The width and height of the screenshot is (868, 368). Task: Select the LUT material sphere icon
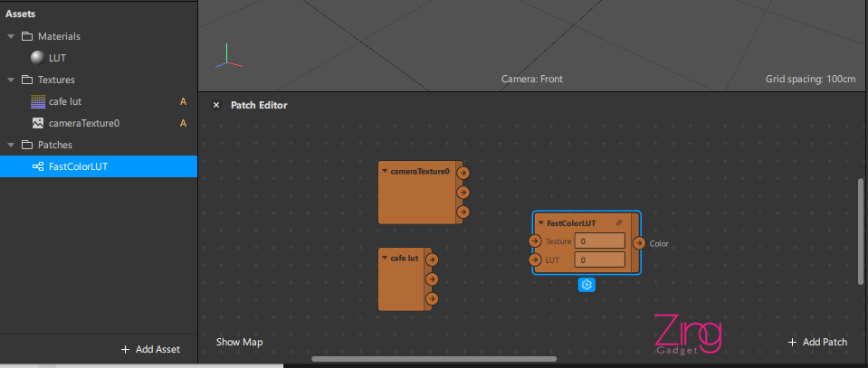click(x=38, y=58)
